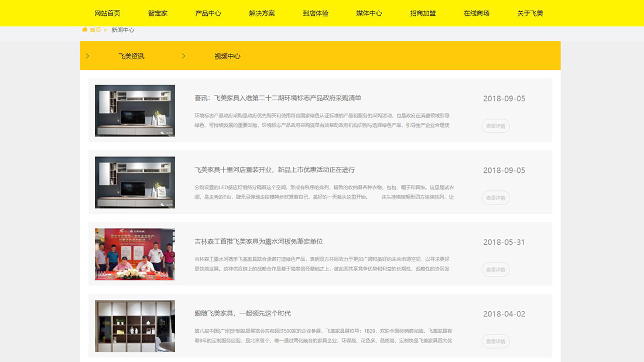Open 产品中心 menu item
This screenshot has height=362, width=644.
(x=208, y=13)
